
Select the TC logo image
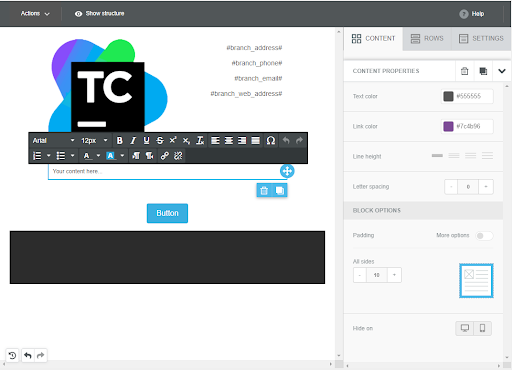point(108,86)
